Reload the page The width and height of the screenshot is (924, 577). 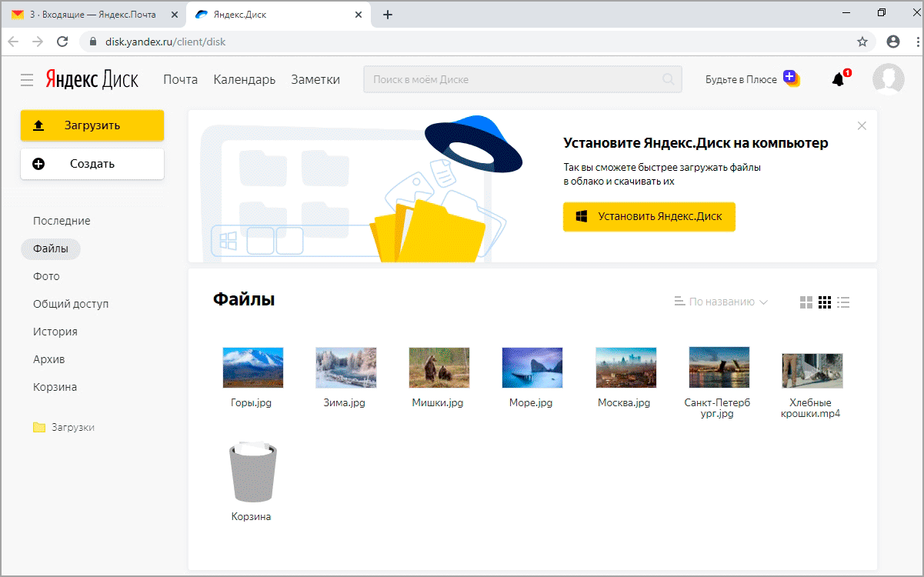[63, 42]
